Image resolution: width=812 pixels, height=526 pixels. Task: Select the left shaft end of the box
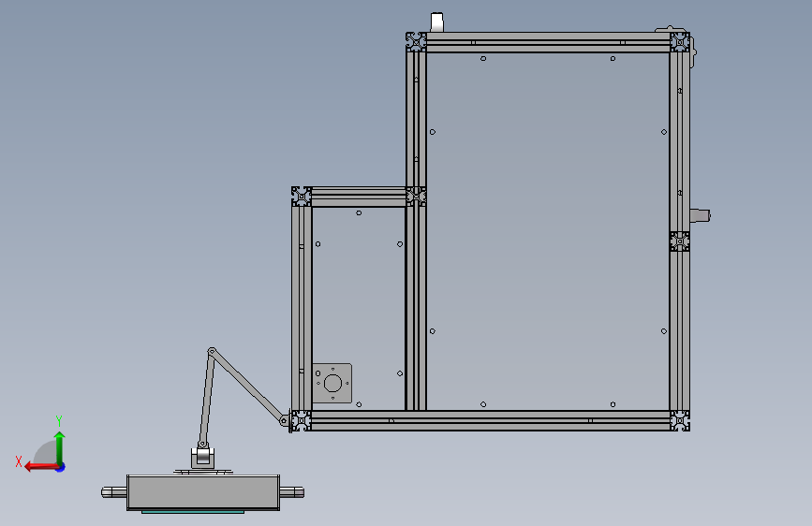(114, 491)
